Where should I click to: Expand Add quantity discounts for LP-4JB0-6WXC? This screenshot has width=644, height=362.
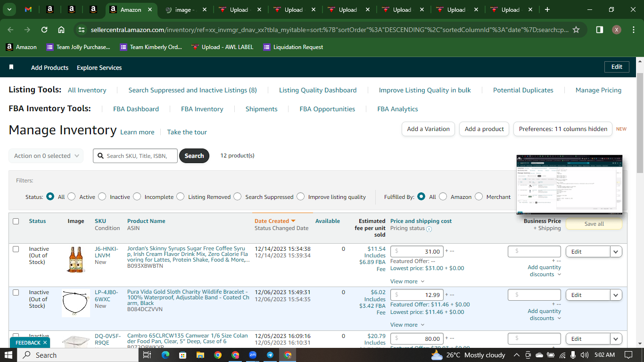coord(545,314)
